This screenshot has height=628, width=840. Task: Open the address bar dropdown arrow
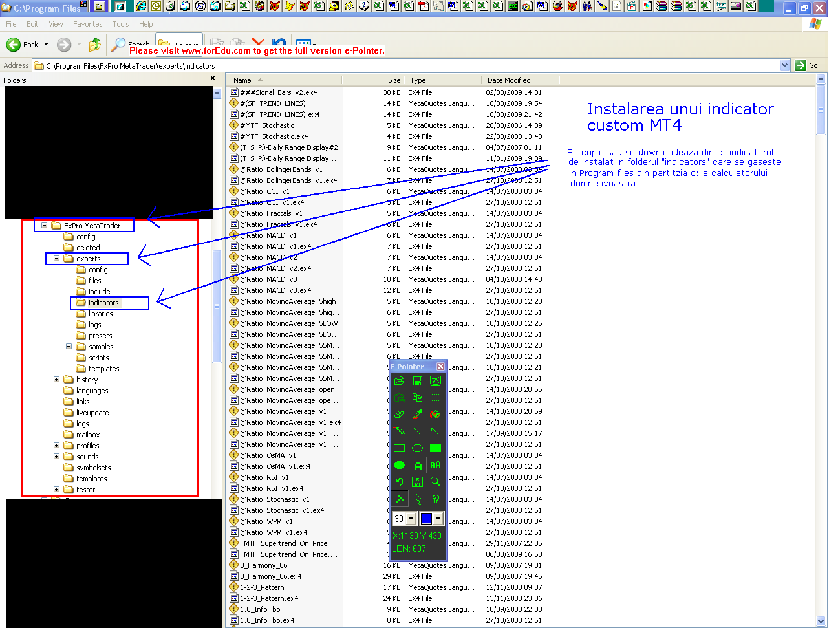(784, 65)
